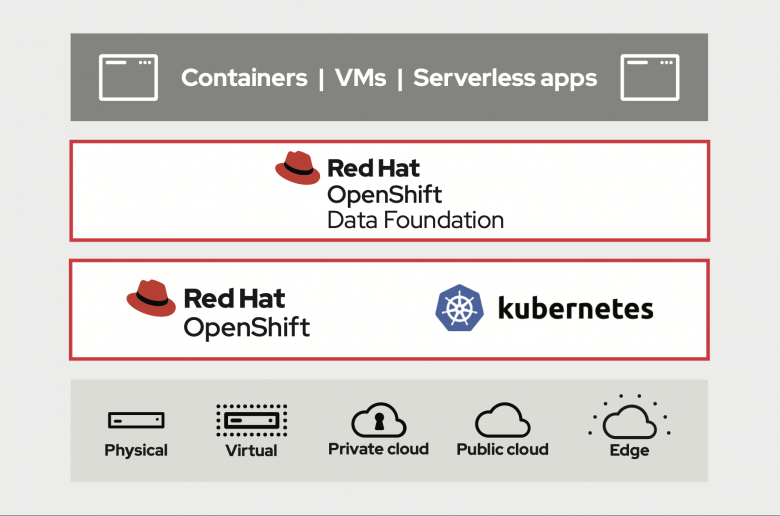Click the Private cloud label
The height and width of the screenshot is (516, 780).
[x=379, y=449]
